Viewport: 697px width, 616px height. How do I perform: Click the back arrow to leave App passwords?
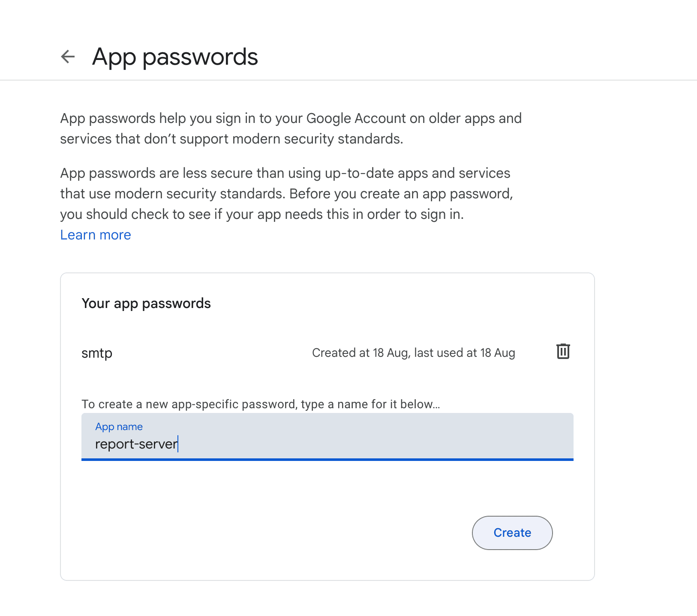pos(67,56)
